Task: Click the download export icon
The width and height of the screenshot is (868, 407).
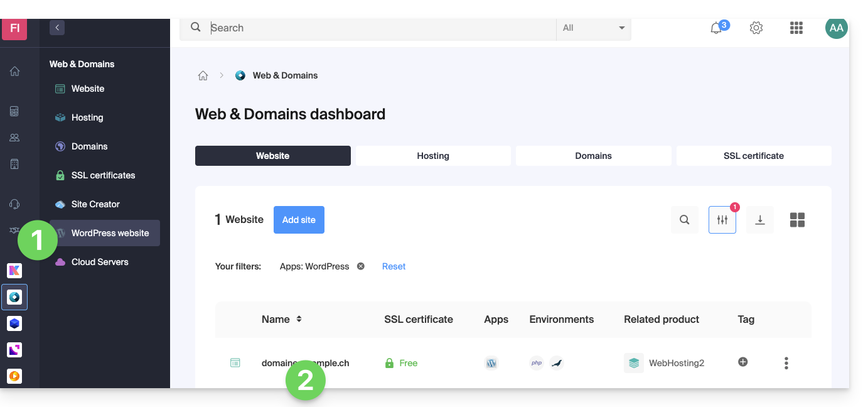Action: 759,220
